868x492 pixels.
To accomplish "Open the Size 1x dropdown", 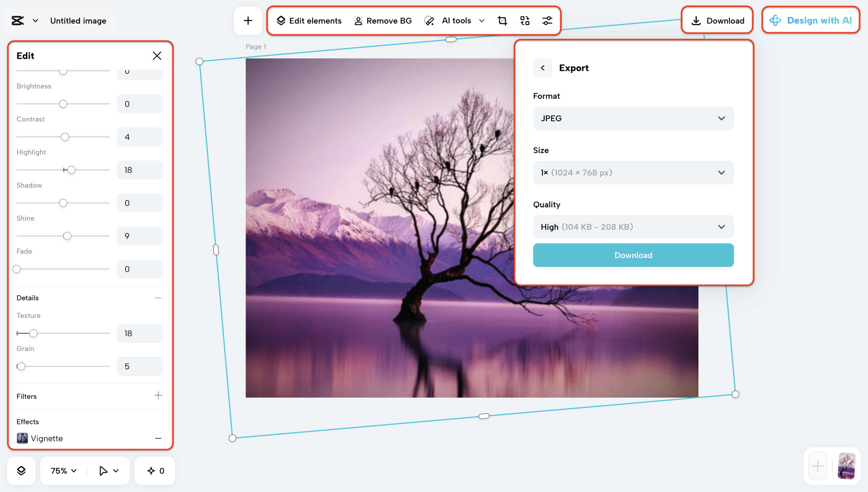I will (633, 173).
